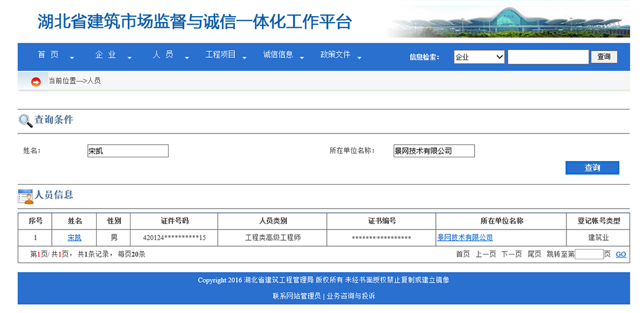Expand the 工程项目 menu arrow
This screenshot has height=313, width=644.
click(x=244, y=58)
